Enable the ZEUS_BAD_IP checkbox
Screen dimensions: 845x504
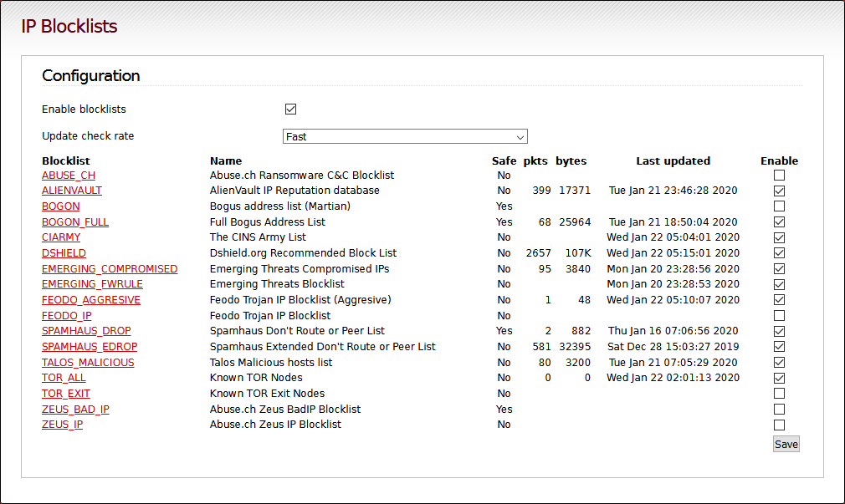point(779,410)
